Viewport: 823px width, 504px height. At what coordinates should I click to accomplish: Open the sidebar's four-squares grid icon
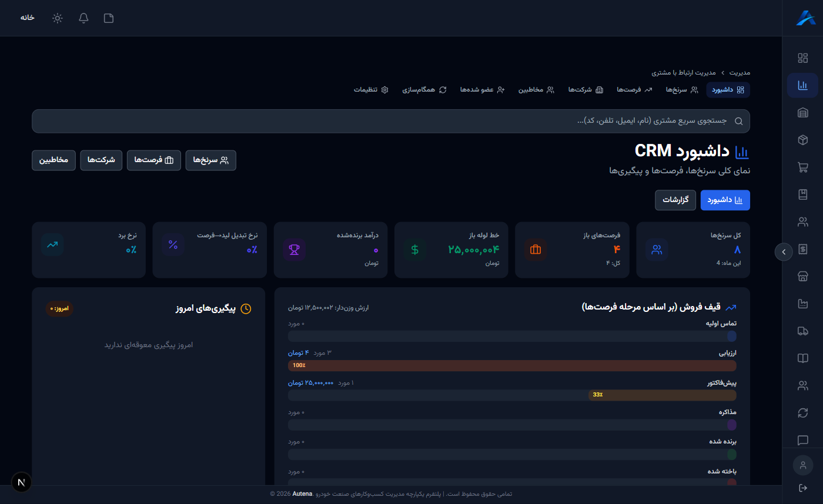802,58
